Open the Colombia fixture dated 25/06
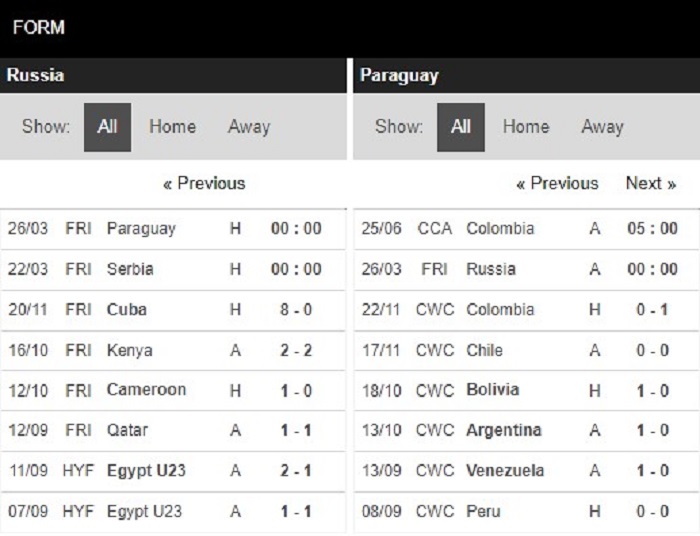700x536 pixels. pos(527,229)
